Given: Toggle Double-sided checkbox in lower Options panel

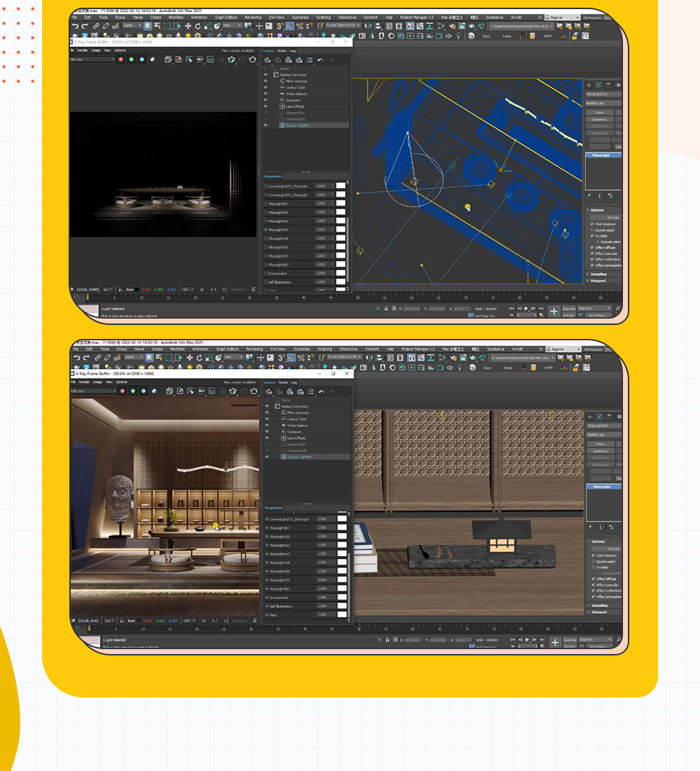Looking at the screenshot, I should point(594,561).
